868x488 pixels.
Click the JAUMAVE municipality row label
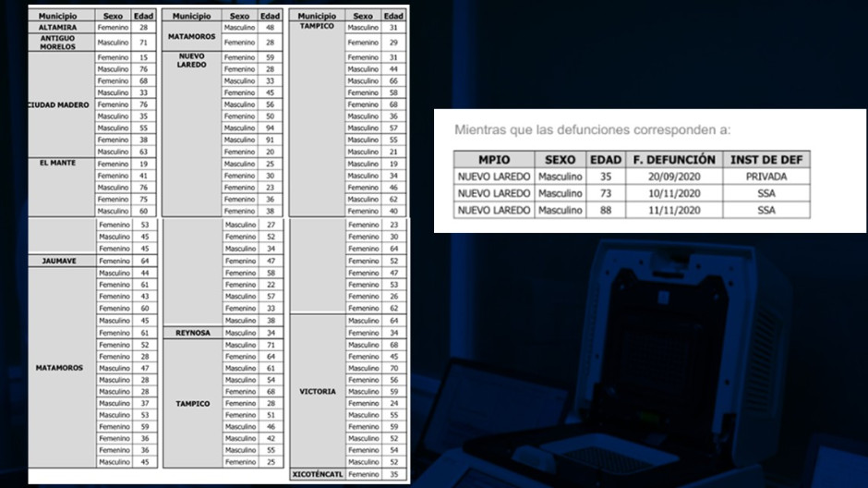[58, 262]
